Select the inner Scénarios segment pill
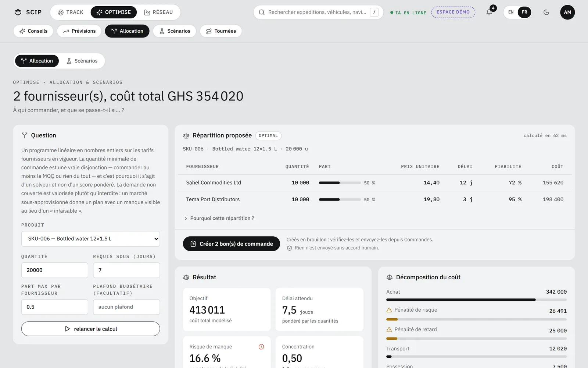 point(82,61)
